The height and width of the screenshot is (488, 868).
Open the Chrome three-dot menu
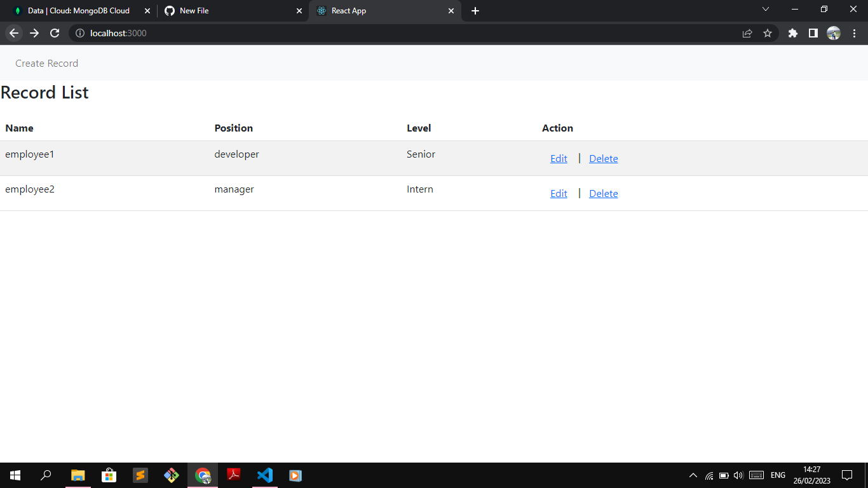pos(854,33)
